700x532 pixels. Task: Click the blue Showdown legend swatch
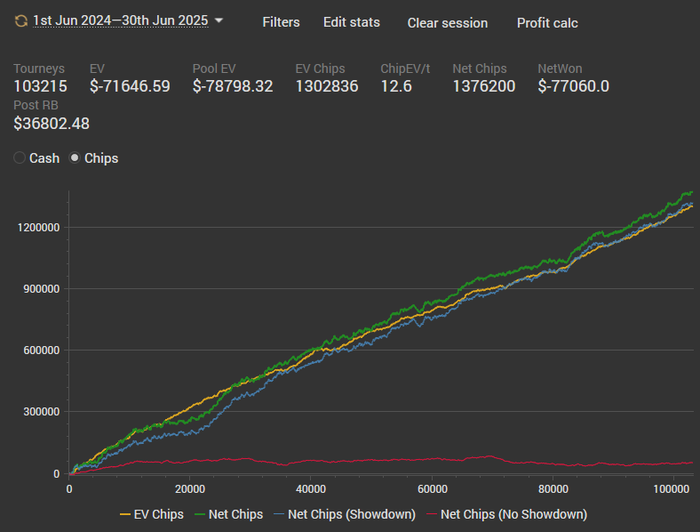point(279,515)
